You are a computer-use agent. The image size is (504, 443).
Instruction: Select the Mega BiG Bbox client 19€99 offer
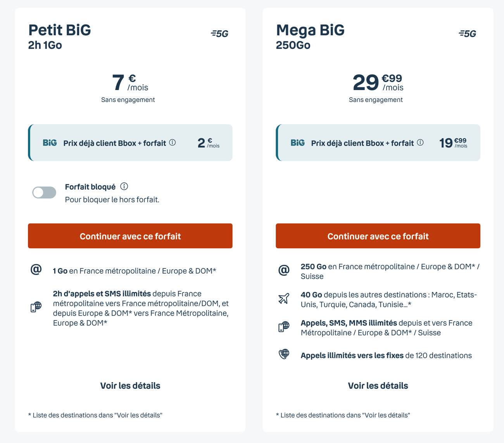pyautogui.click(x=378, y=143)
